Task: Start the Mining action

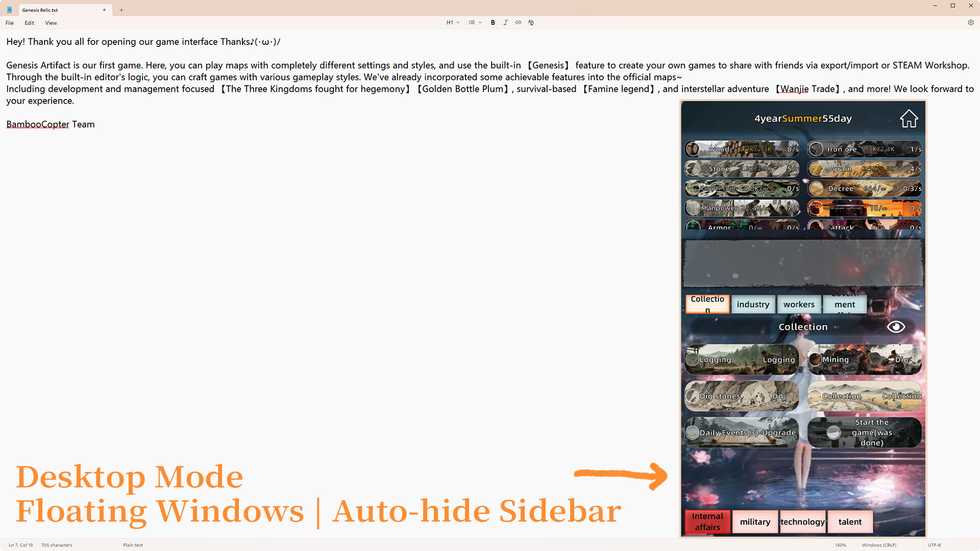Action: (x=864, y=360)
